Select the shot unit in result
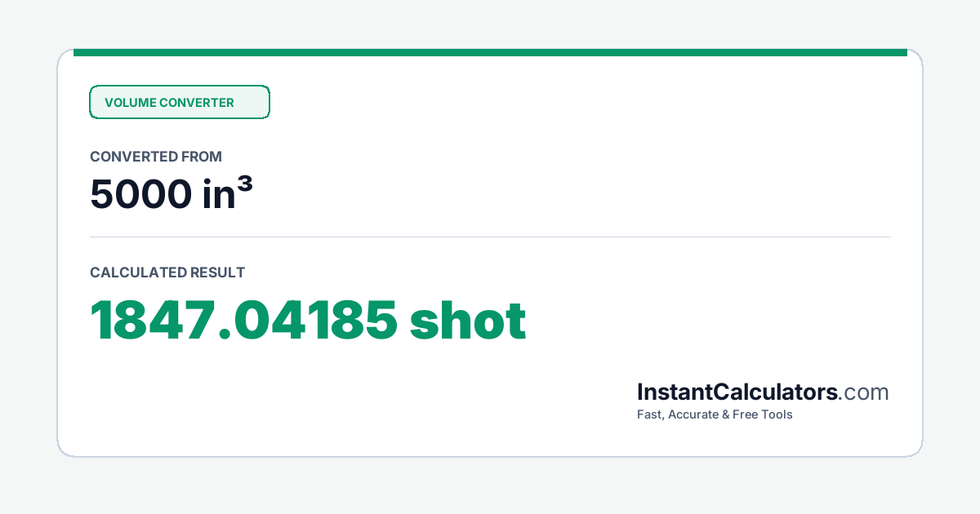 pyautogui.click(x=468, y=321)
